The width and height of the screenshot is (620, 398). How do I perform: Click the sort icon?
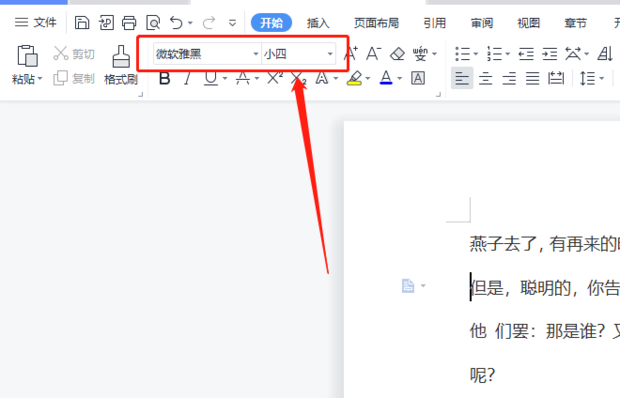[605, 54]
